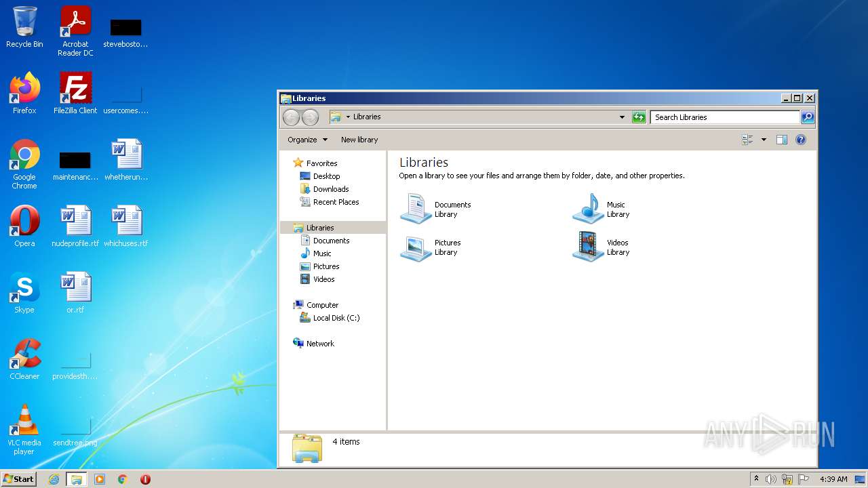868x488 pixels.
Task: Click the search magnifier button
Action: 807,117
